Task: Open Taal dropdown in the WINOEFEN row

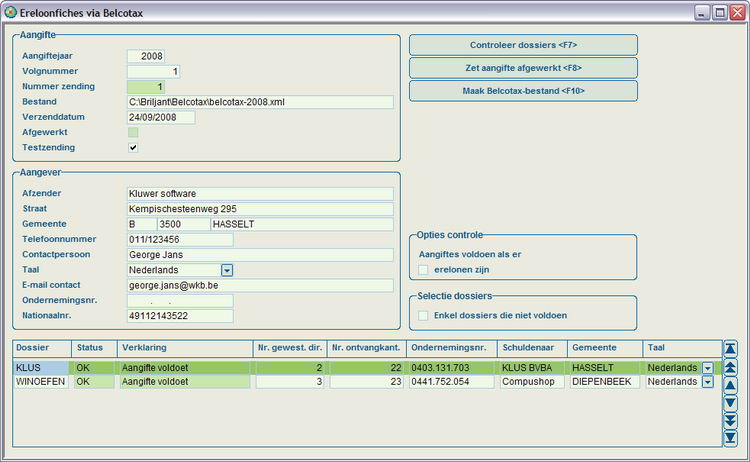Action: point(707,382)
